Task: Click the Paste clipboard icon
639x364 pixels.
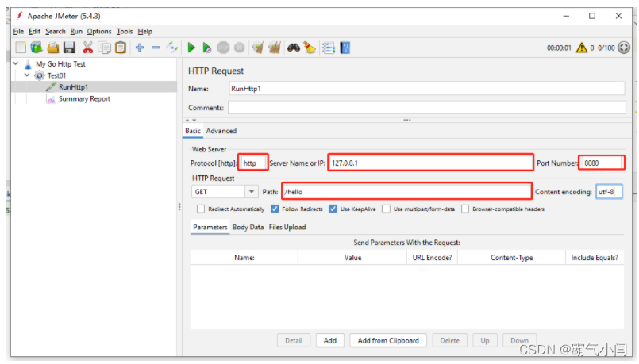Action: (x=121, y=48)
